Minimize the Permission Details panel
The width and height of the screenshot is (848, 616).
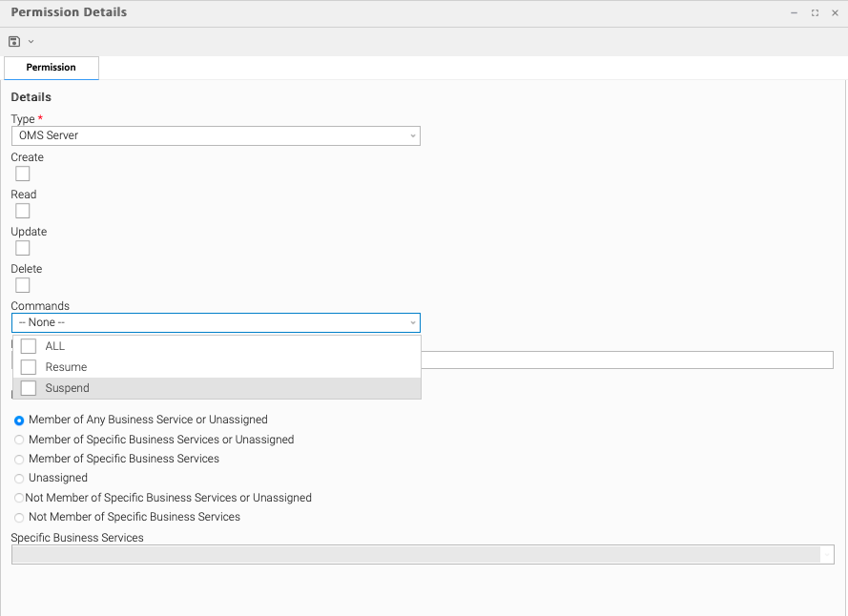click(795, 13)
